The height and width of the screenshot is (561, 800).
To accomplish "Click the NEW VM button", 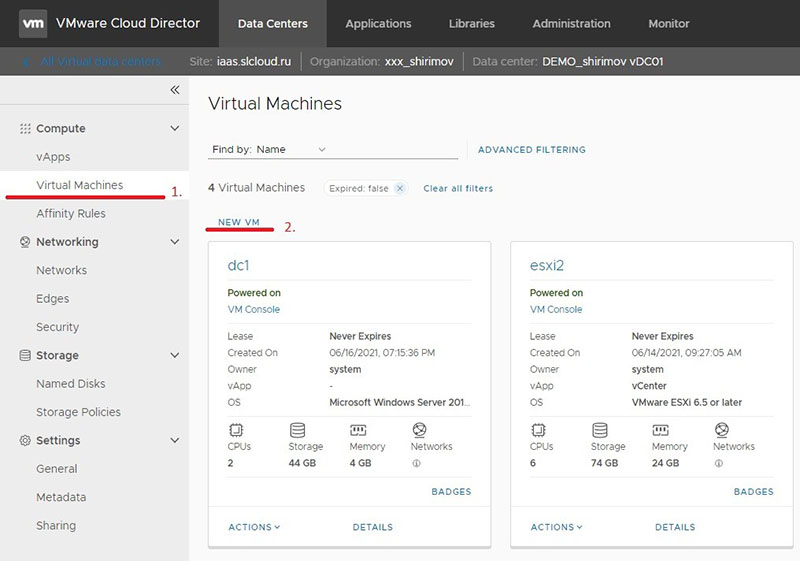I will tap(238, 222).
